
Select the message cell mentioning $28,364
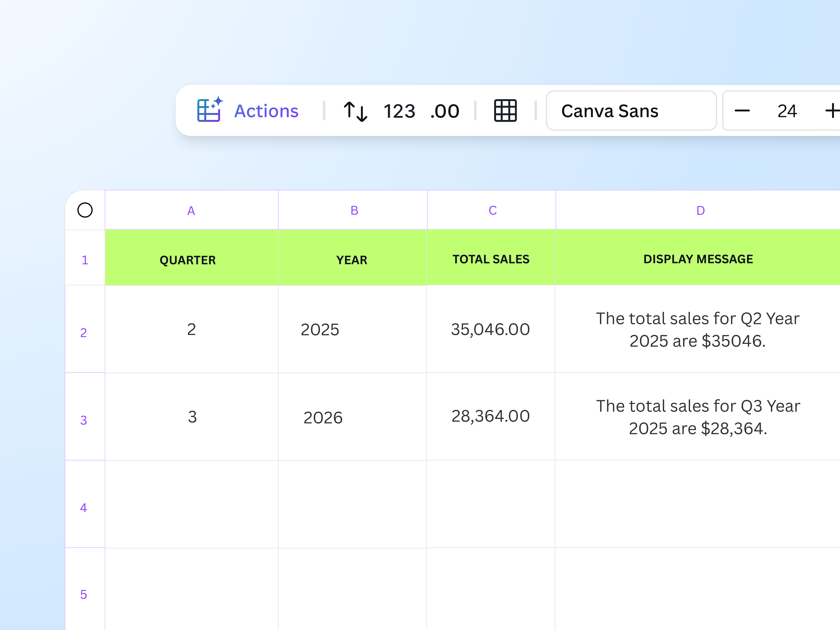(x=697, y=417)
